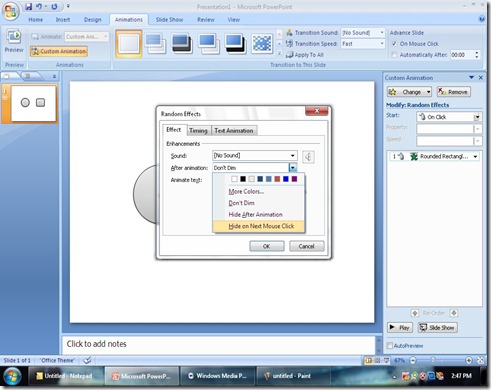
Task: Click the Apply To All icon
Action: coord(290,55)
